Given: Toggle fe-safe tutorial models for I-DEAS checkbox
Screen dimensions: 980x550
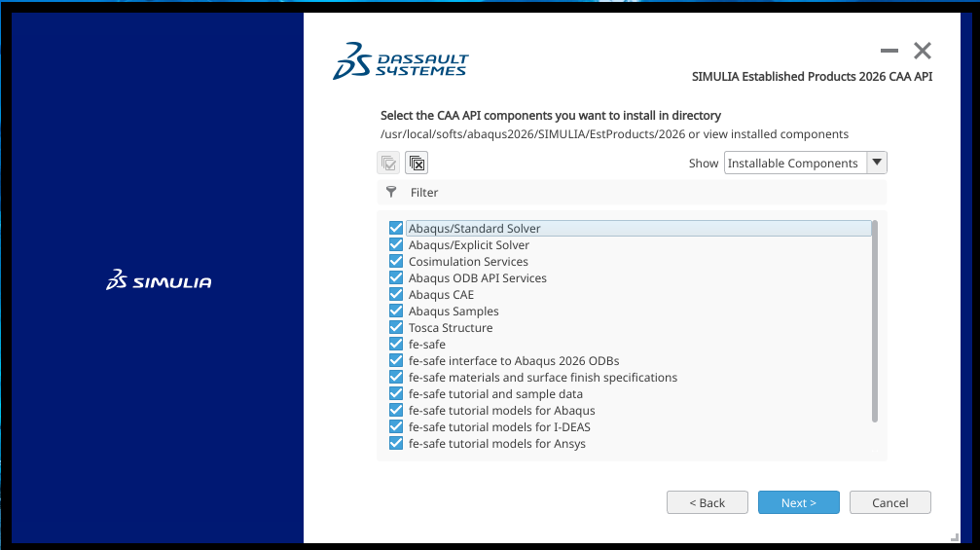Looking at the screenshot, I should coord(396,427).
